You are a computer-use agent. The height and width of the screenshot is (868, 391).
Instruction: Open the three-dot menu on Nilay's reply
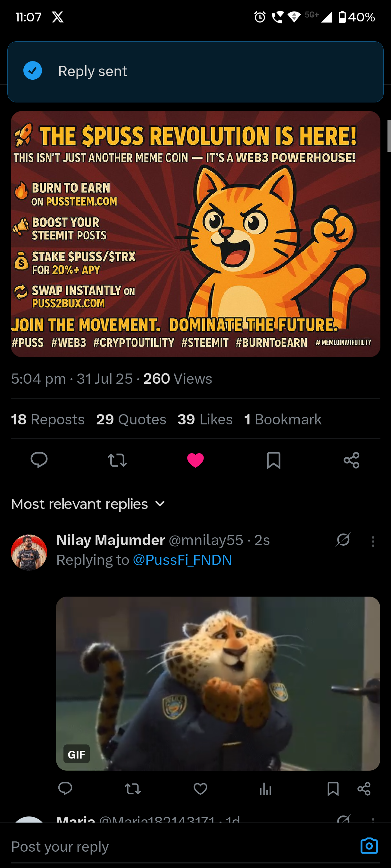[373, 541]
